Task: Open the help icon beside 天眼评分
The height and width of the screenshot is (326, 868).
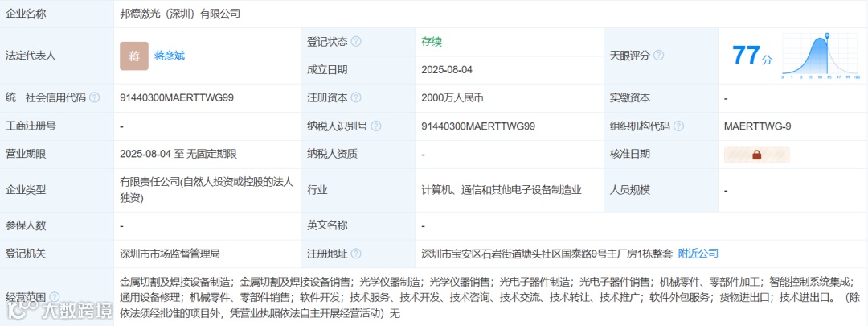Action: click(x=658, y=56)
